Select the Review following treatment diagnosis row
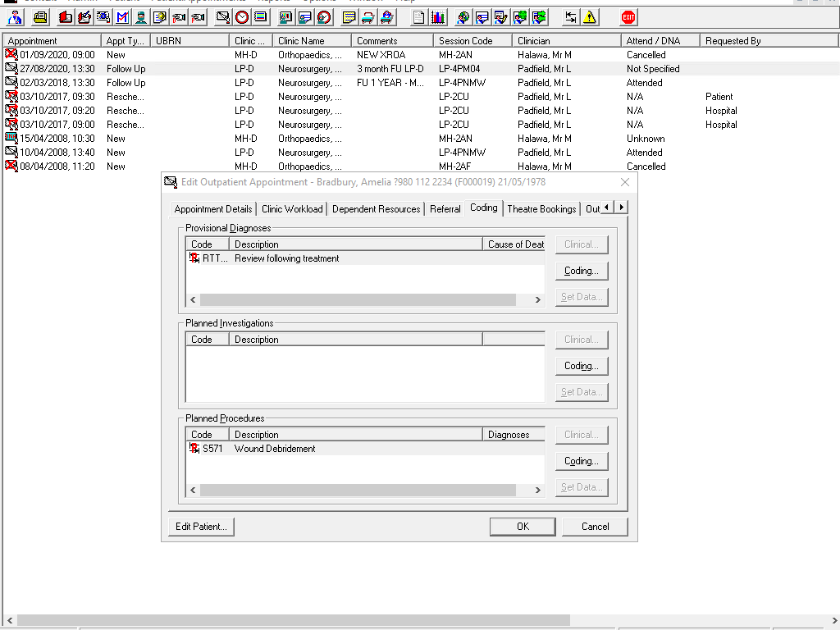 tap(365, 258)
